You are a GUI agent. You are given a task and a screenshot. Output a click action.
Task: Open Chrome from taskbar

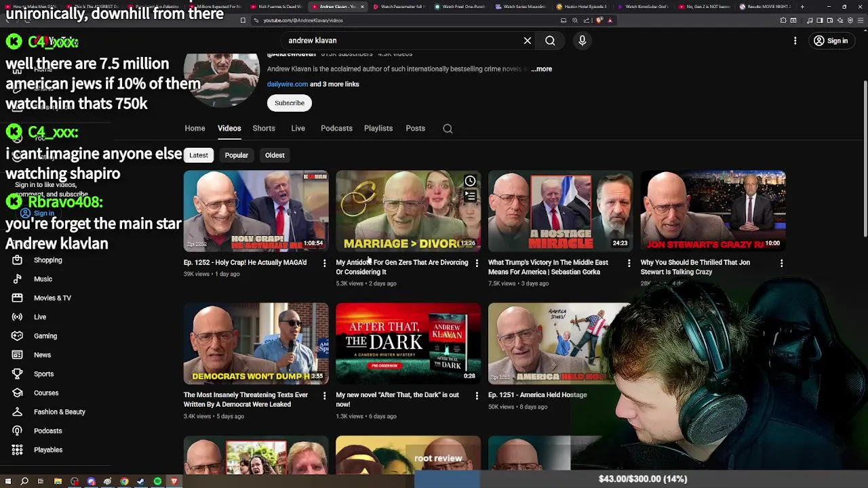coord(124,481)
